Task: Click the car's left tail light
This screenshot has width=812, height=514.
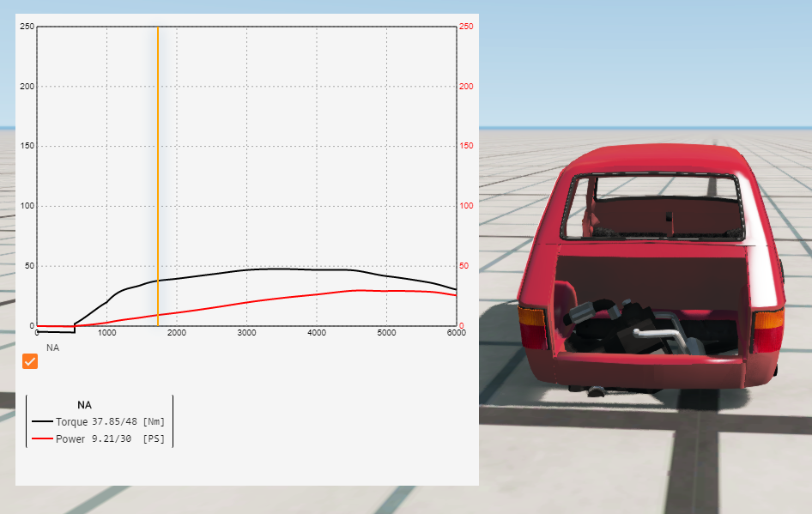Action: pos(532,329)
